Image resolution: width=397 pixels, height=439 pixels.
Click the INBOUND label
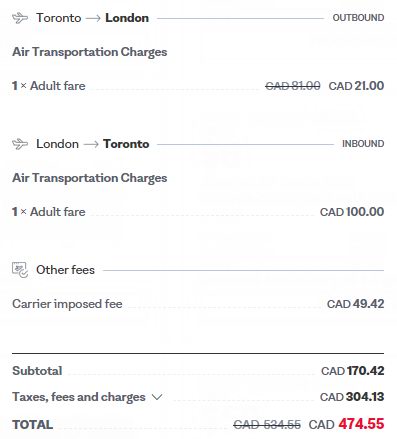point(363,144)
